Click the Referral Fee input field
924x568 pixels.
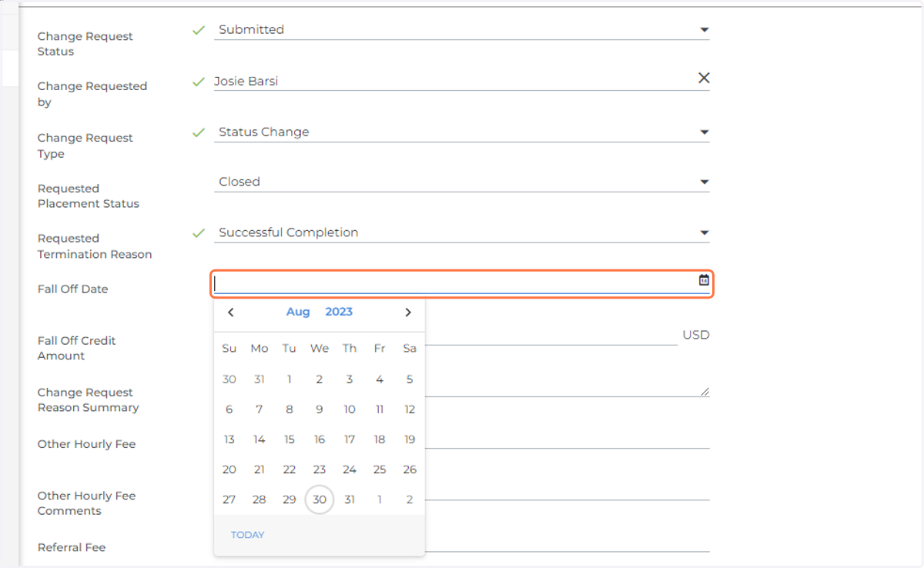[x=567, y=543]
